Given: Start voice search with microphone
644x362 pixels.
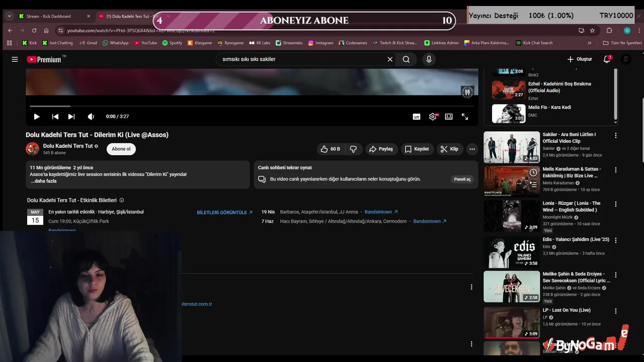Looking at the screenshot, I should [429, 59].
